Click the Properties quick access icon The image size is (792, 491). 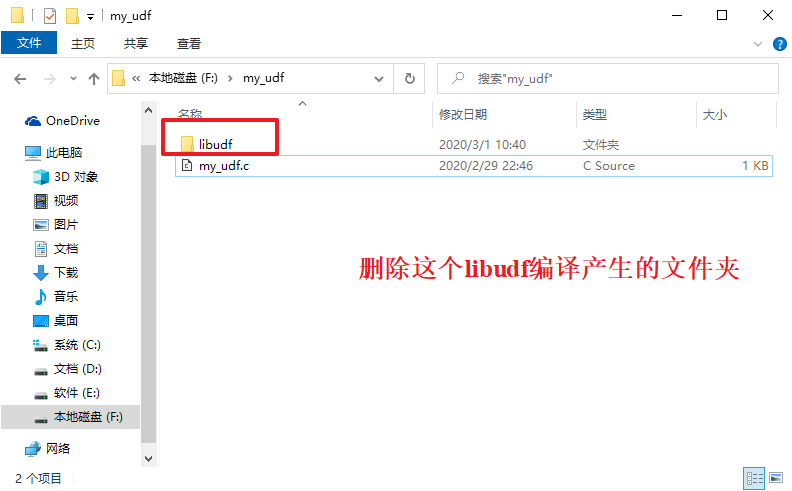[50, 16]
